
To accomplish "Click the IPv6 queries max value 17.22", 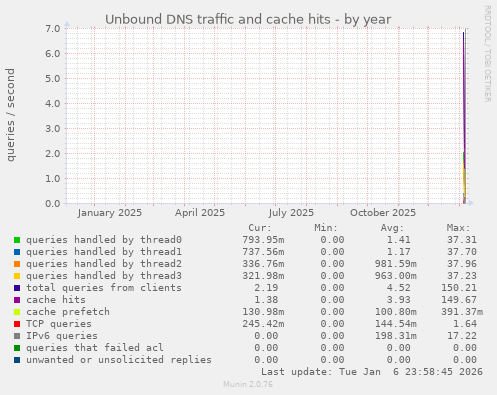I will point(462,336).
